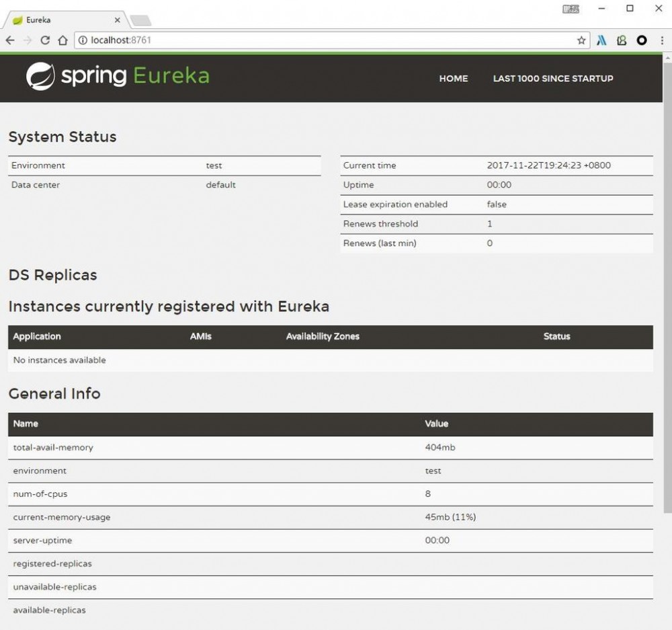Open LAST 1000 SINCE STARTUP link
Viewport: 672px width, 630px height.
click(x=553, y=79)
